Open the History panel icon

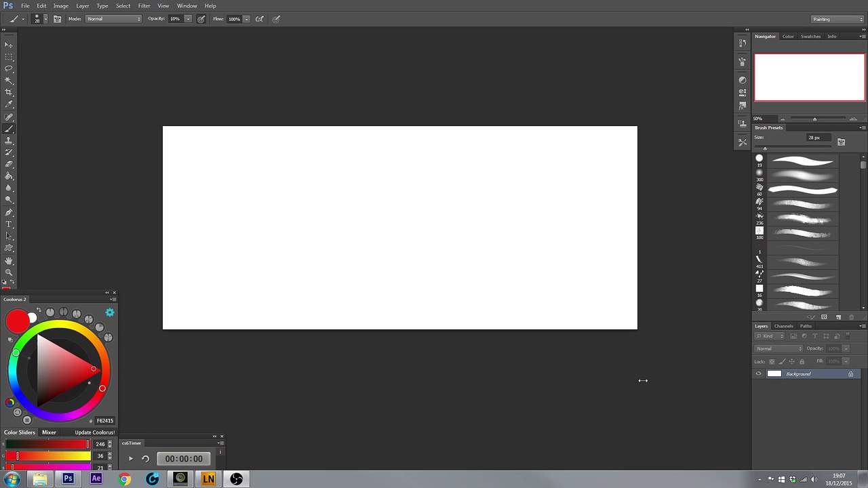click(743, 43)
